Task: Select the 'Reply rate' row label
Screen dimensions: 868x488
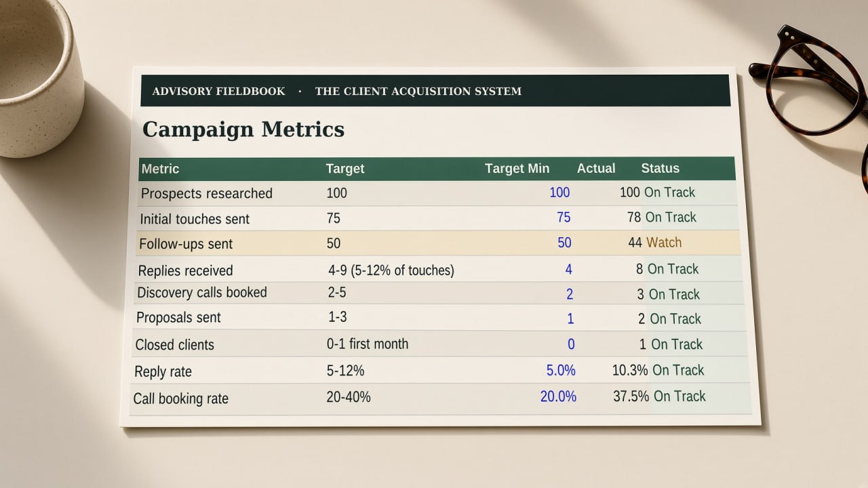Action: [163, 372]
